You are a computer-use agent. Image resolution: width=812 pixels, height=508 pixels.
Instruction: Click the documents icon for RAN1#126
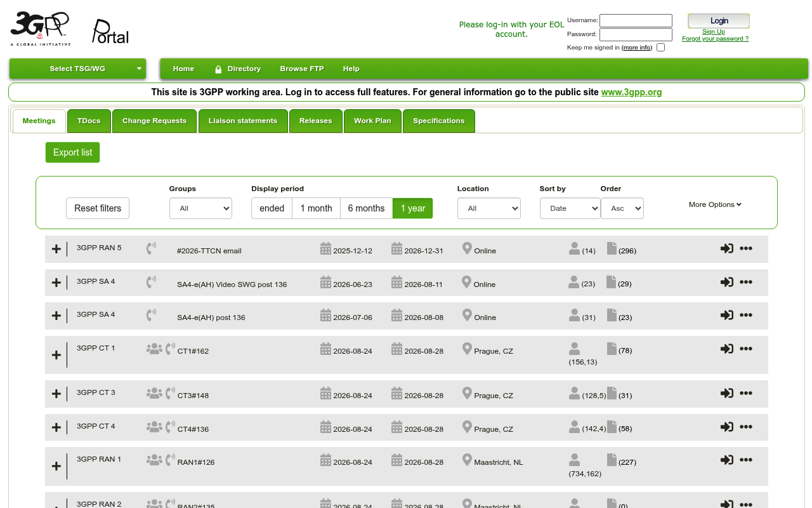(612, 460)
